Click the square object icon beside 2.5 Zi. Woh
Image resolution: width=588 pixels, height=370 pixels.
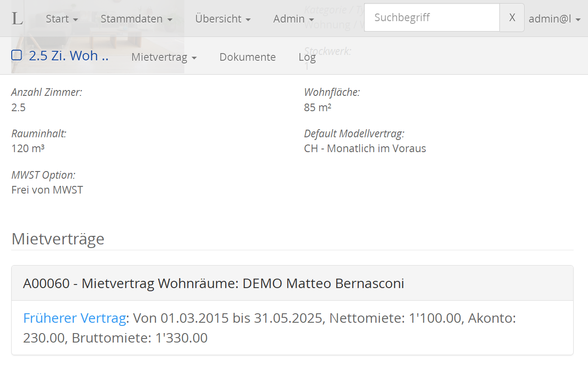[x=17, y=55]
